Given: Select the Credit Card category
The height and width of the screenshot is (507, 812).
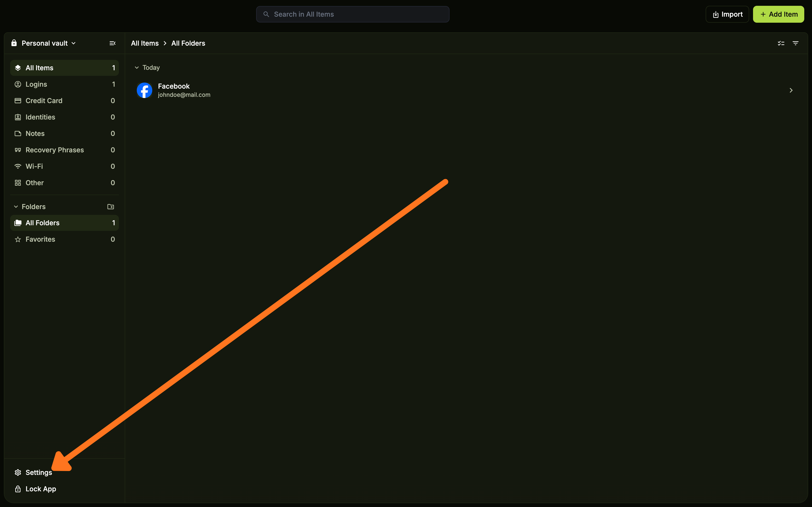Looking at the screenshot, I should click(x=43, y=101).
